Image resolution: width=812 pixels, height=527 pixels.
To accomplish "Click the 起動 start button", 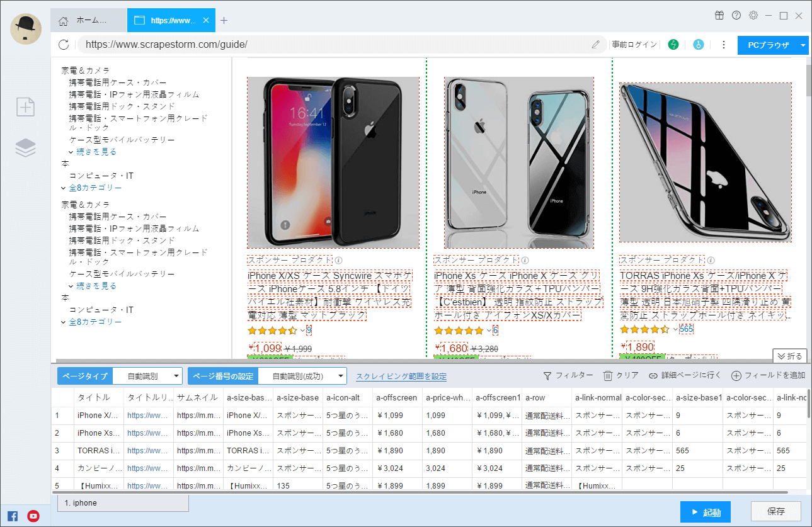I will point(705,512).
